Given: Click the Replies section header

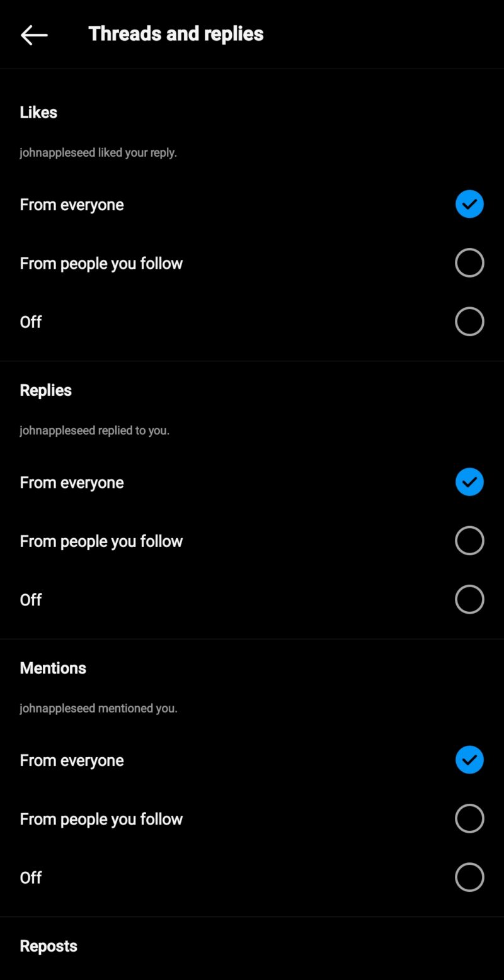Looking at the screenshot, I should (x=45, y=390).
